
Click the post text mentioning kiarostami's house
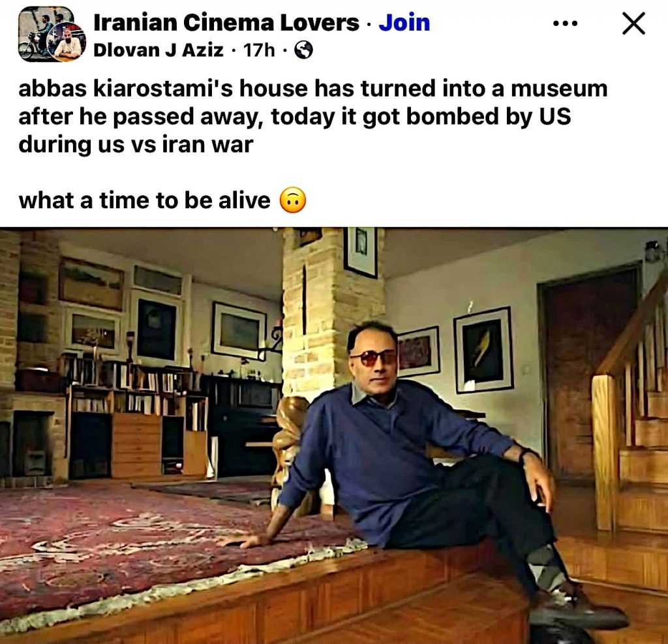click(x=312, y=116)
